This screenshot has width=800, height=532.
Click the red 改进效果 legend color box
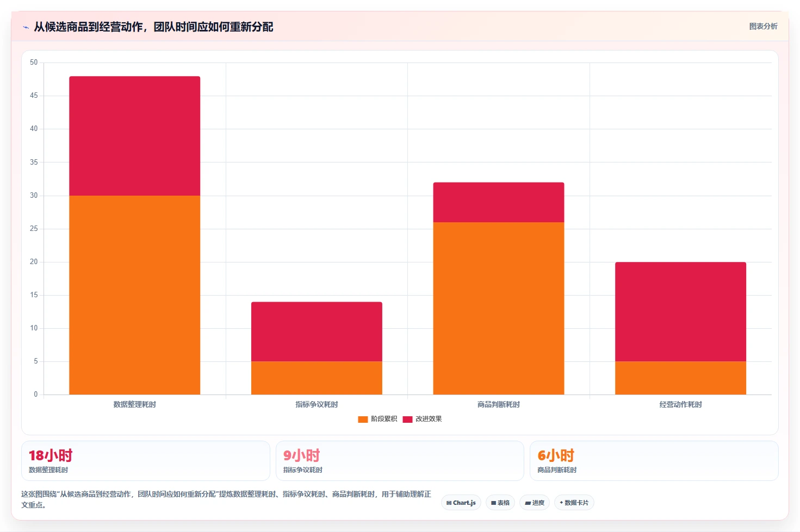(x=407, y=419)
